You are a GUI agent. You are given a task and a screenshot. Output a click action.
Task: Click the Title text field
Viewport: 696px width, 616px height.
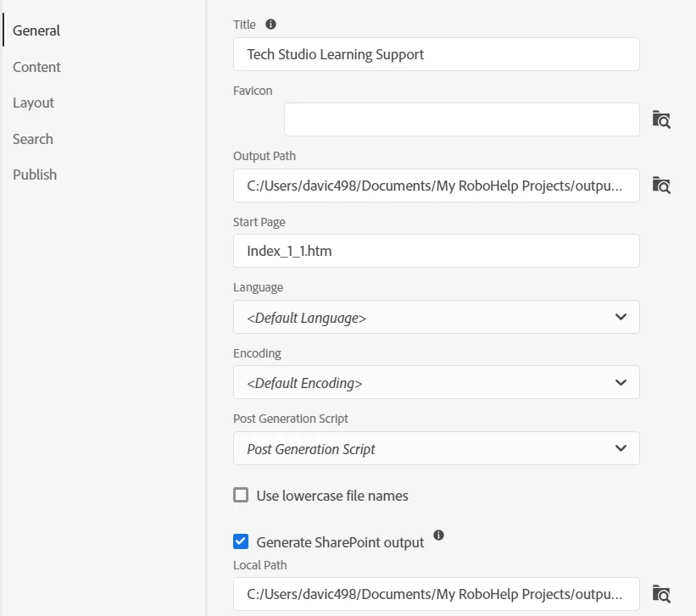click(436, 54)
